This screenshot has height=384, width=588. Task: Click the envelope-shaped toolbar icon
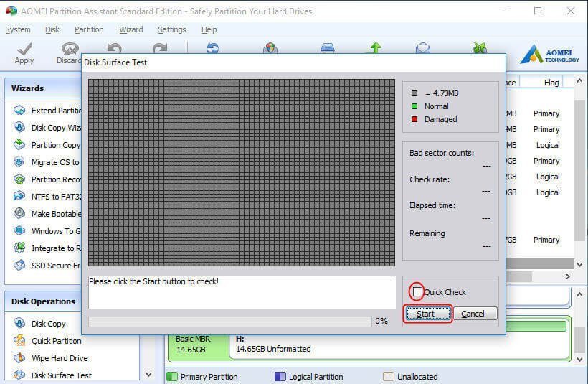click(x=423, y=47)
